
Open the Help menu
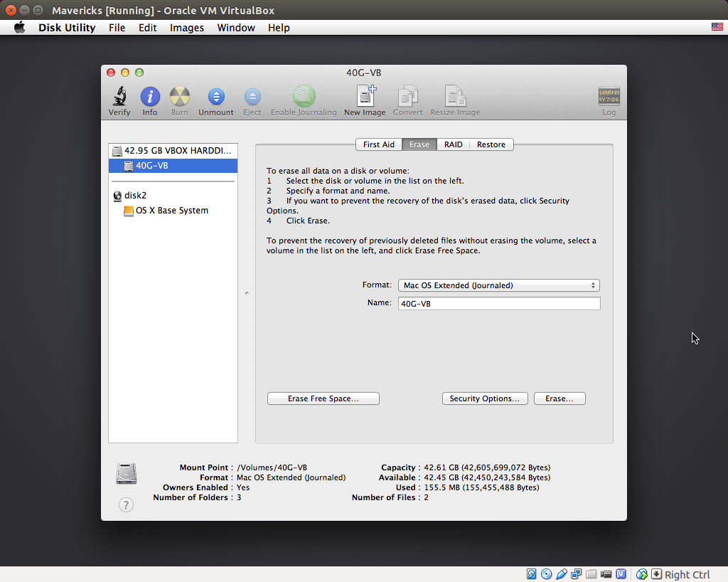coord(279,28)
